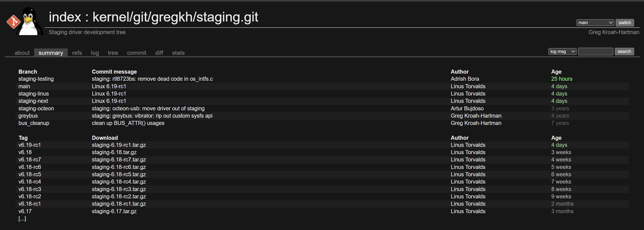The height and width of the screenshot is (230, 644).
Task: Click the search button
Action: point(624,52)
